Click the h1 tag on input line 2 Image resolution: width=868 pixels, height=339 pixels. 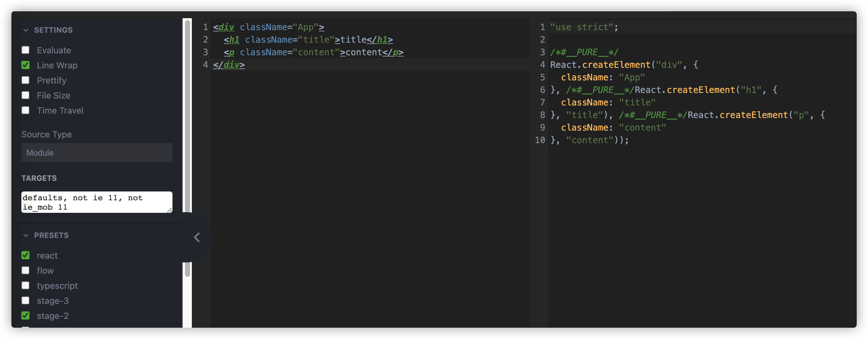(234, 40)
